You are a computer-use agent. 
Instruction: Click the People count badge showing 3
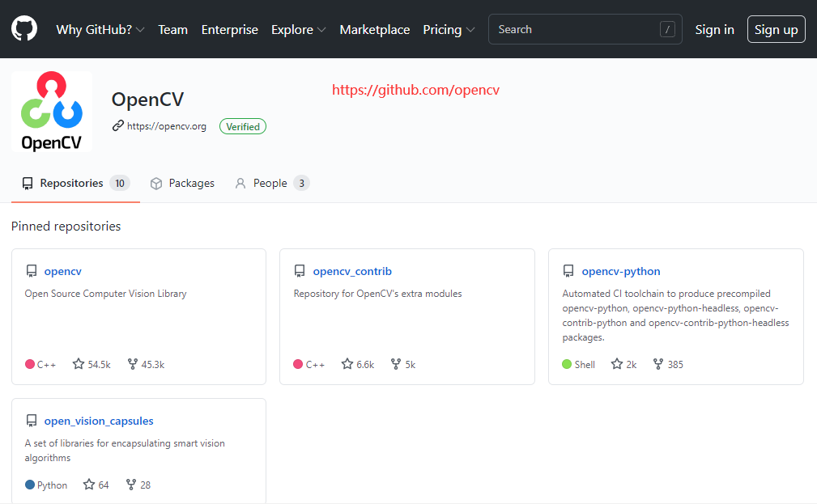pos(302,184)
